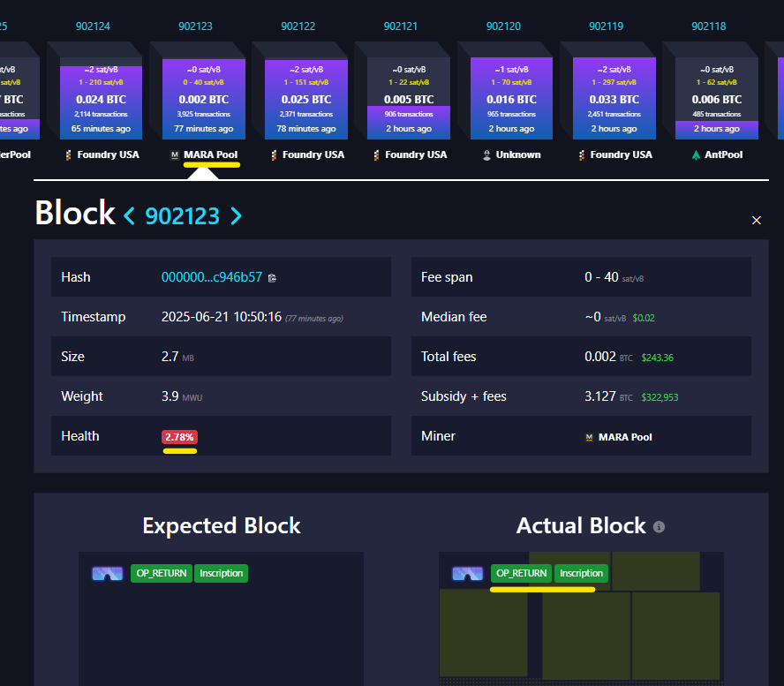Click AntPool logo under block 902118
The image size is (784, 686).
point(696,155)
